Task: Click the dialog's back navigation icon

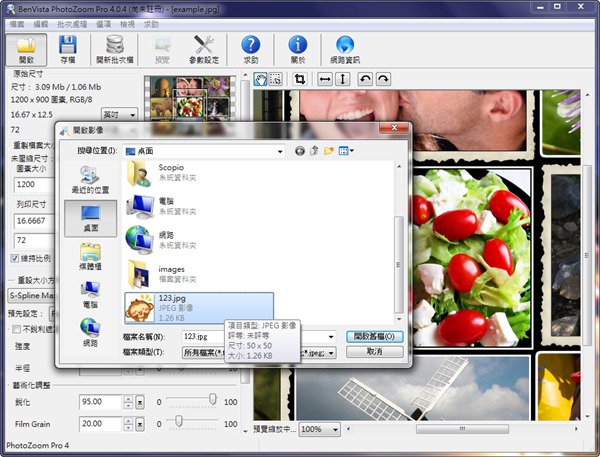Action: tap(300, 151)
